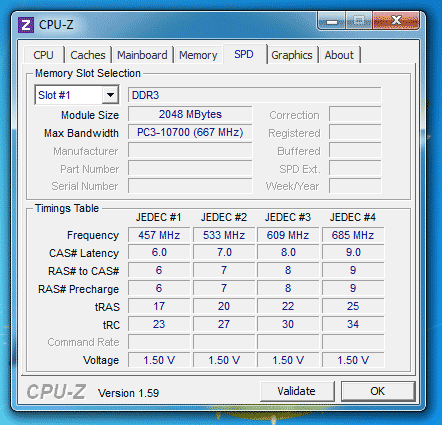The width and height of the screenshot is (442, 425).
Task: Click the Max Bandwidth label
Action: point(81,133)
